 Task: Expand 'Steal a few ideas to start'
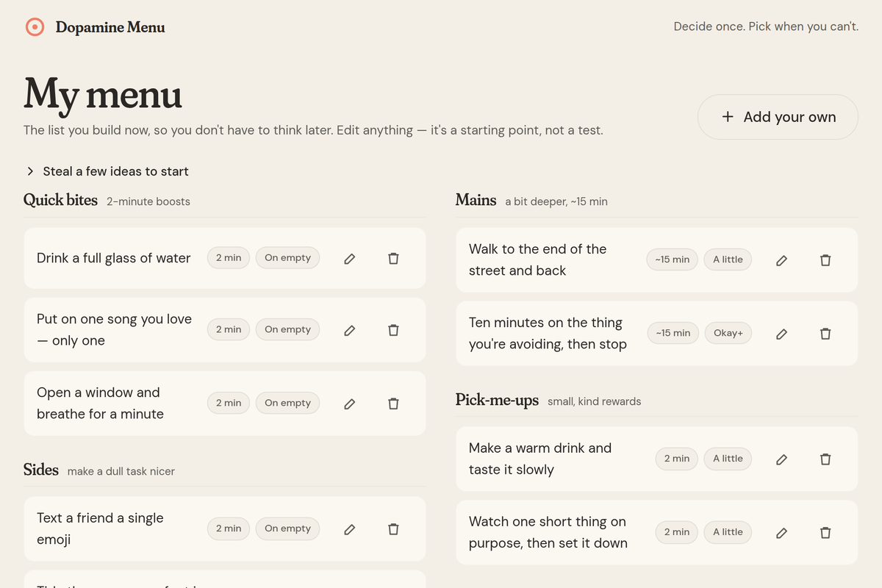(x=107, y=171)
